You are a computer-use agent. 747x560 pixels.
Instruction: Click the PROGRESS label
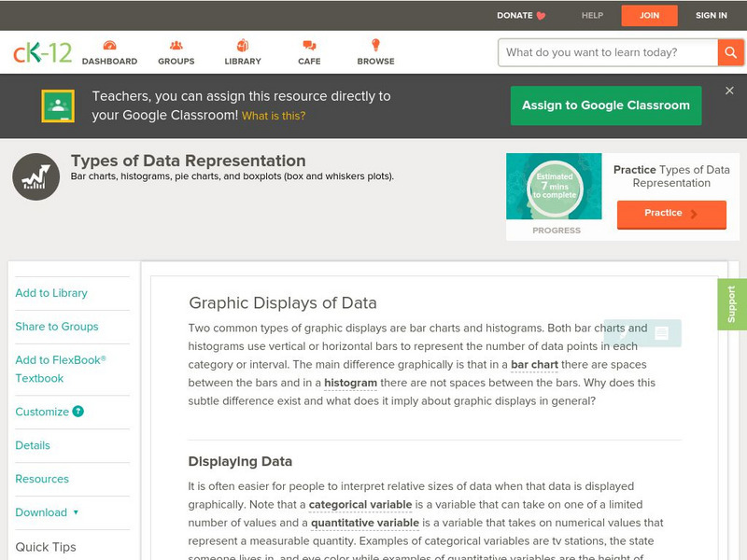557,231
